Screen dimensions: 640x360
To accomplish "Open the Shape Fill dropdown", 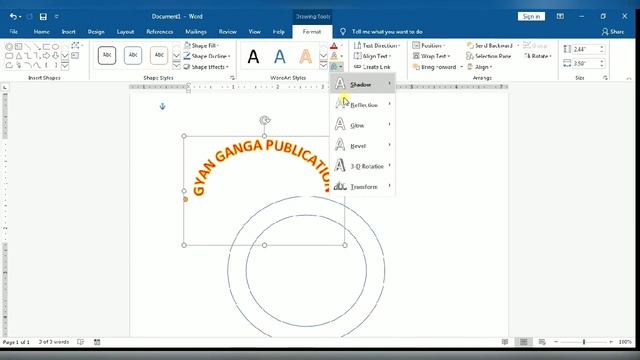I will coord(202,45).
